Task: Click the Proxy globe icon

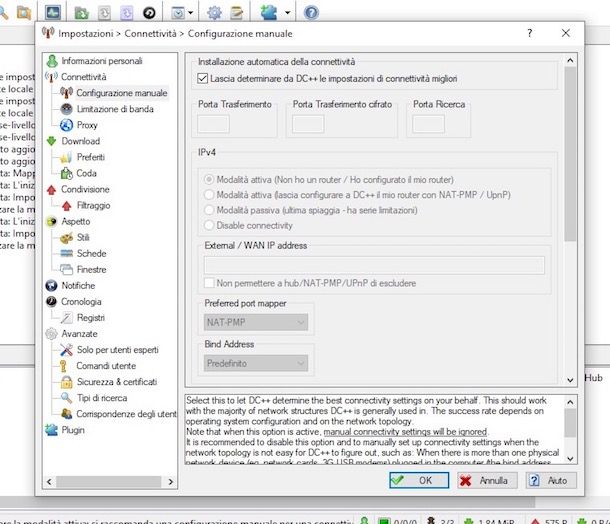Action: point(67,125)
